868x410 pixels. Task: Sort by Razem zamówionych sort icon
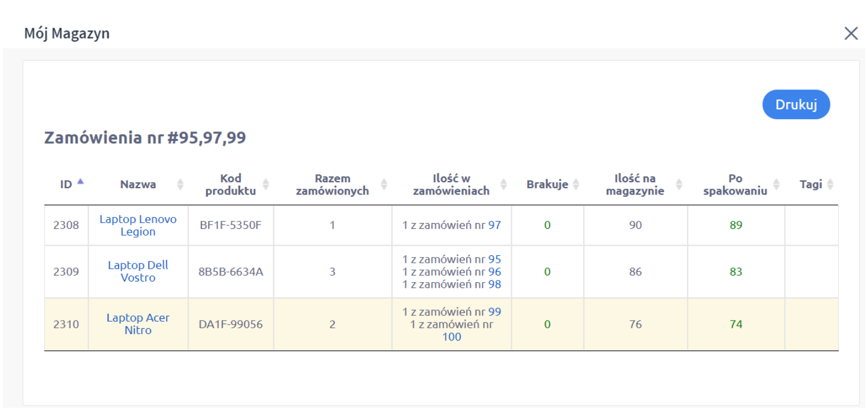tap(384, 185)
